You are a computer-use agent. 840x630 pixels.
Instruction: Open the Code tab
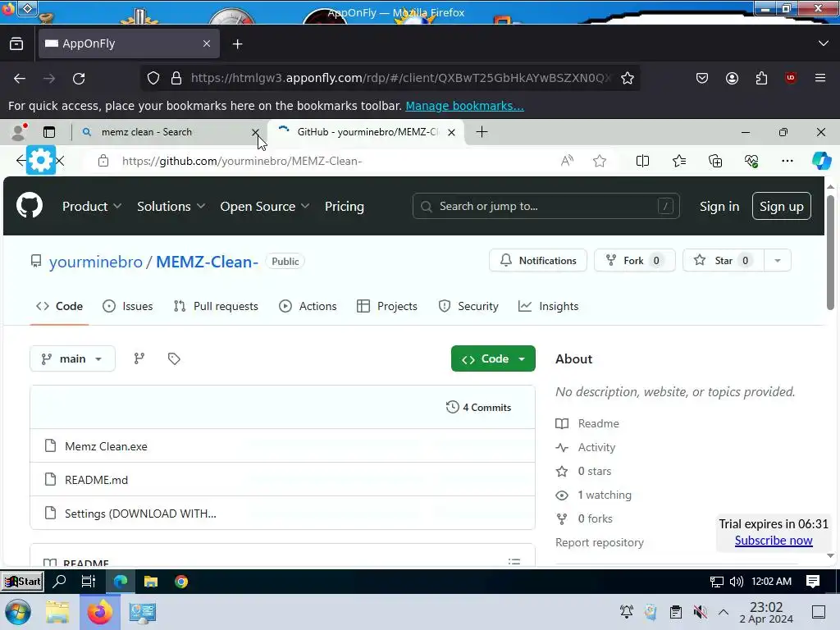59,306
